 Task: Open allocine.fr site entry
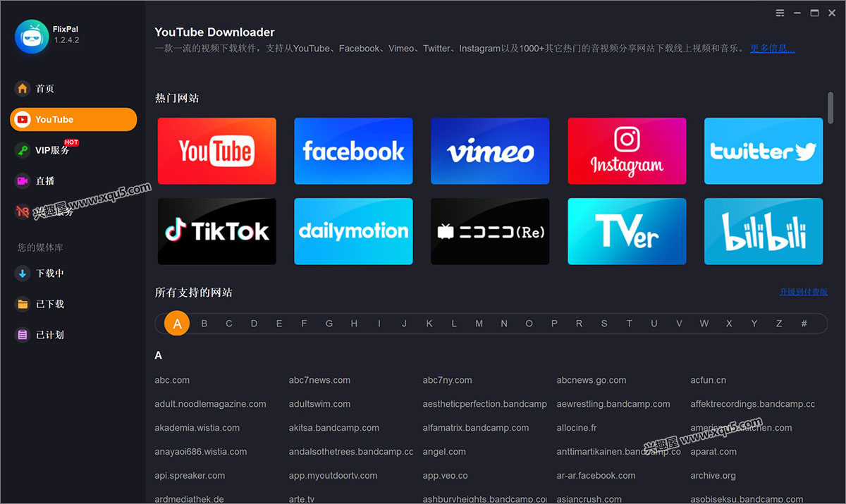576,428
